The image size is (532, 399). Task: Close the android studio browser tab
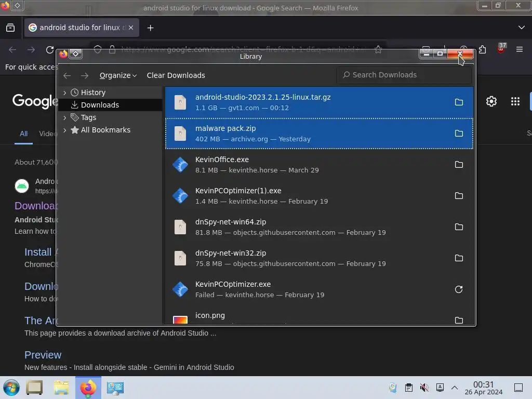131,28
